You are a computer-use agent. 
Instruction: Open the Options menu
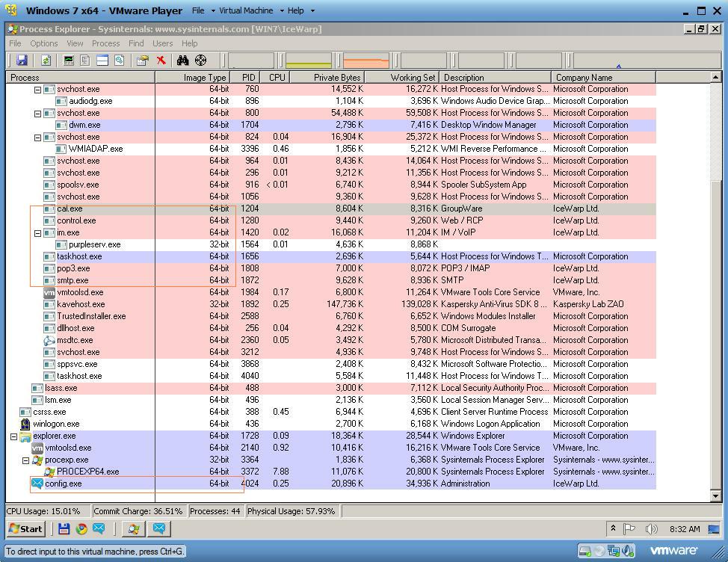click(x=44, y=43)
